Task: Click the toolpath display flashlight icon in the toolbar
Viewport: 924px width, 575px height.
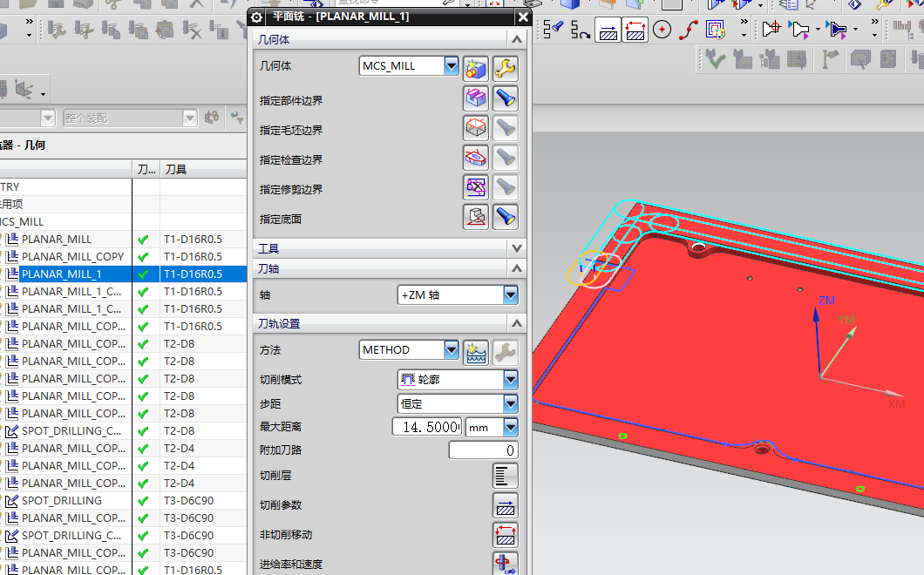Action: tap(554, 29)
